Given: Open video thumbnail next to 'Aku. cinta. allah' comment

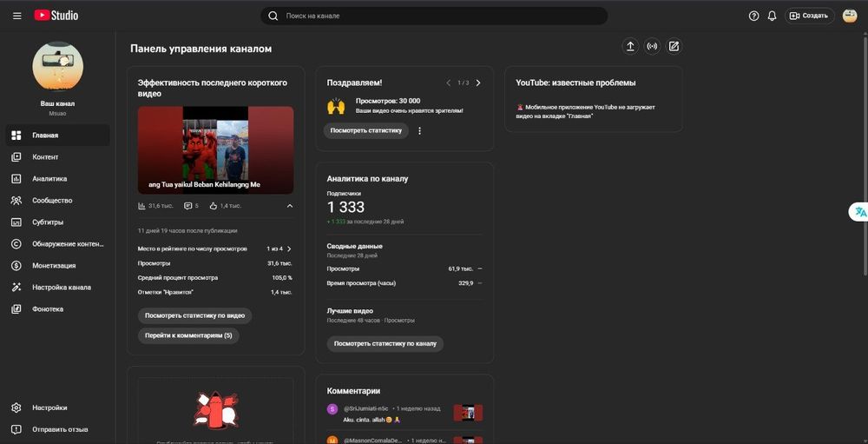Looking at the screenshot, I should pos(468,413).
